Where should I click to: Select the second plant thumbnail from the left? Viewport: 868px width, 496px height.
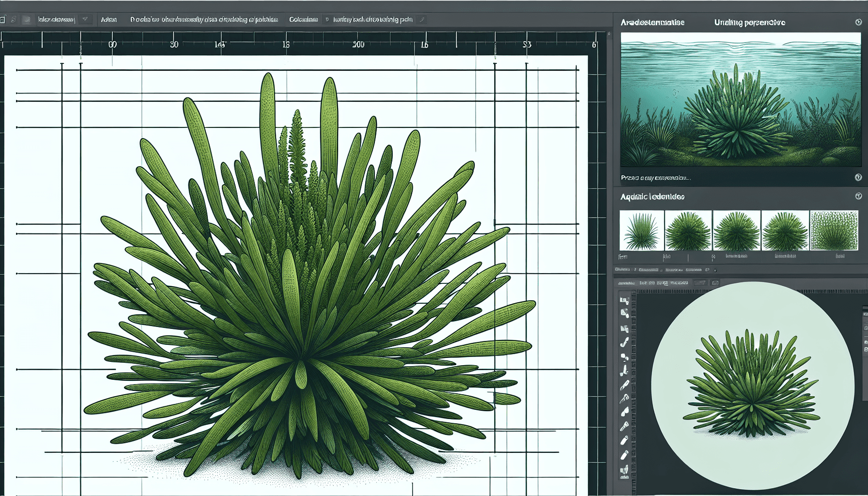pos(688,231)
